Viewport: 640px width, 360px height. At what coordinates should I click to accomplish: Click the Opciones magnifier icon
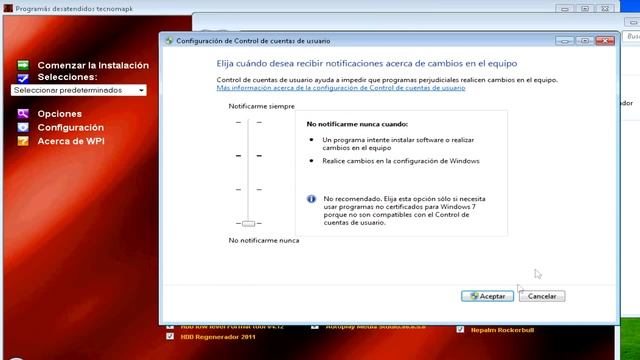(23, 113)
